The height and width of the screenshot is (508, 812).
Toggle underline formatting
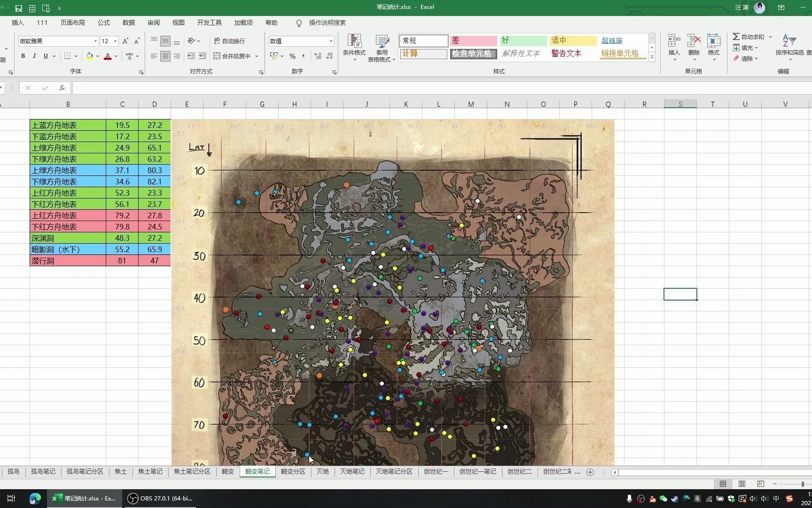(x=46, y=56)
